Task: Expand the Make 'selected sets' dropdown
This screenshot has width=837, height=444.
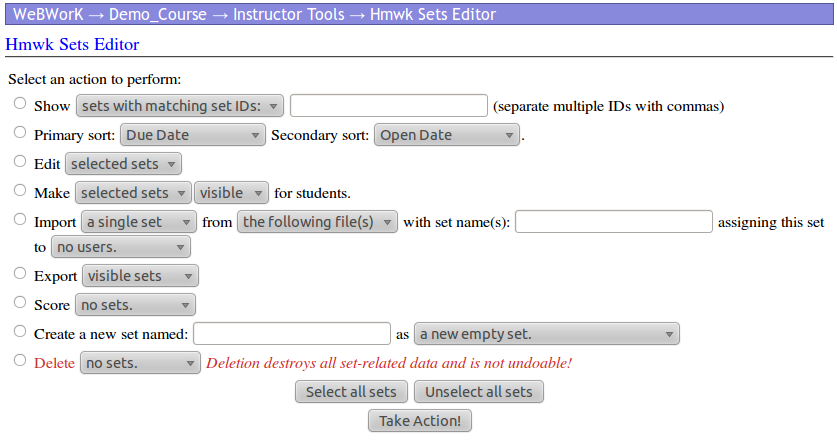Action: click(x=133, y=193)
